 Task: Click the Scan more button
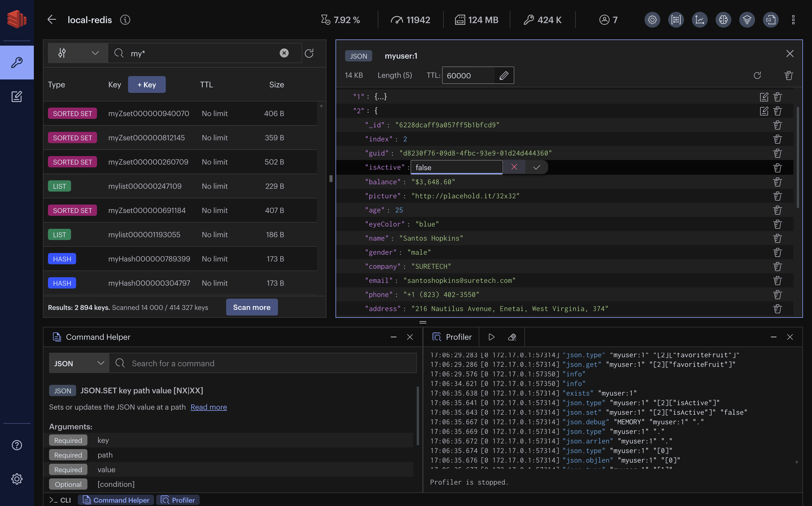(x=251, y=307)
